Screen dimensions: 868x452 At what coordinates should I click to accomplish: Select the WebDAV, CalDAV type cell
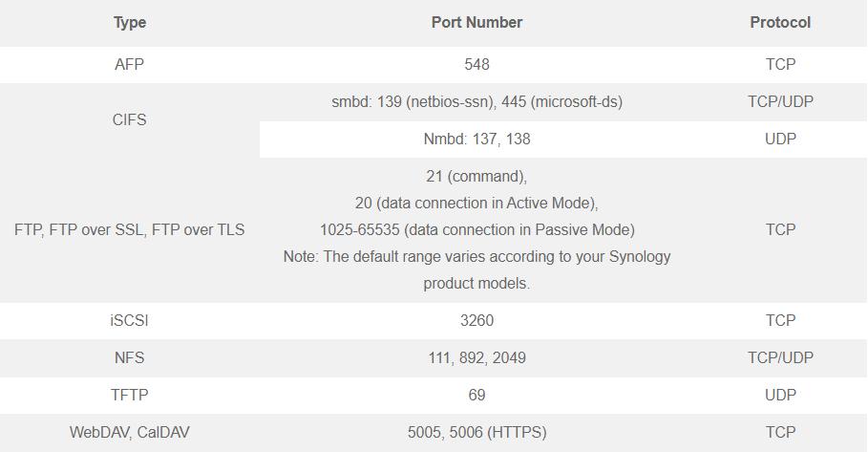click(130, 432)
